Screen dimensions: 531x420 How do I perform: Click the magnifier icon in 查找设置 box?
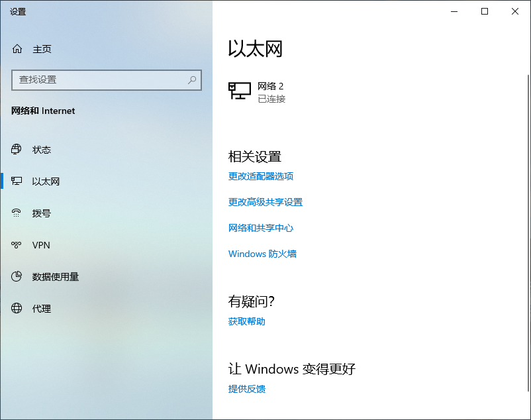[x=192, y=79]
